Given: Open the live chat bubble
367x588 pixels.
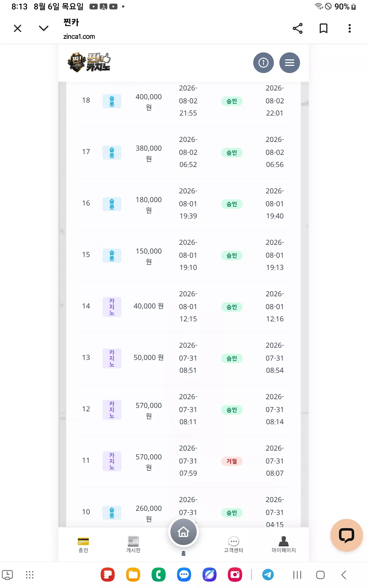Looking at the screenshot, I should tap(346, 535).
